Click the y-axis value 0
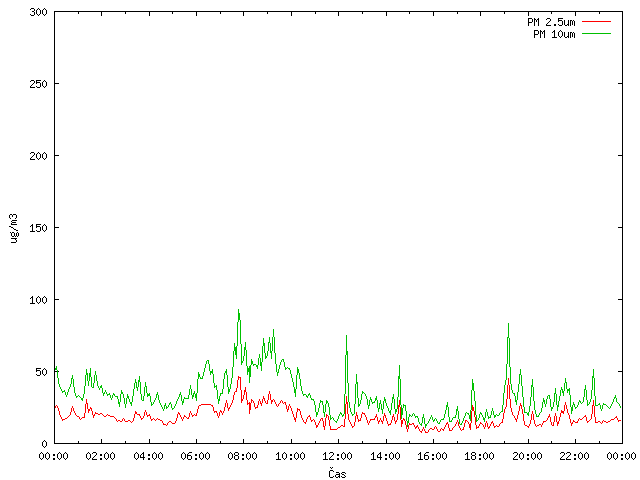This screenshot has height=480, width=640. click(44, 444)
